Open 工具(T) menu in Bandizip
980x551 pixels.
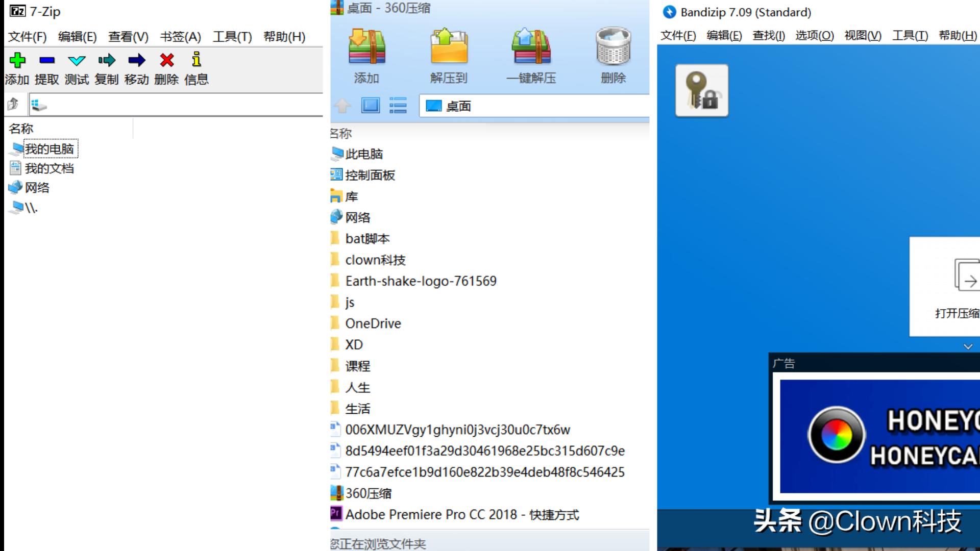click(910, 35)
